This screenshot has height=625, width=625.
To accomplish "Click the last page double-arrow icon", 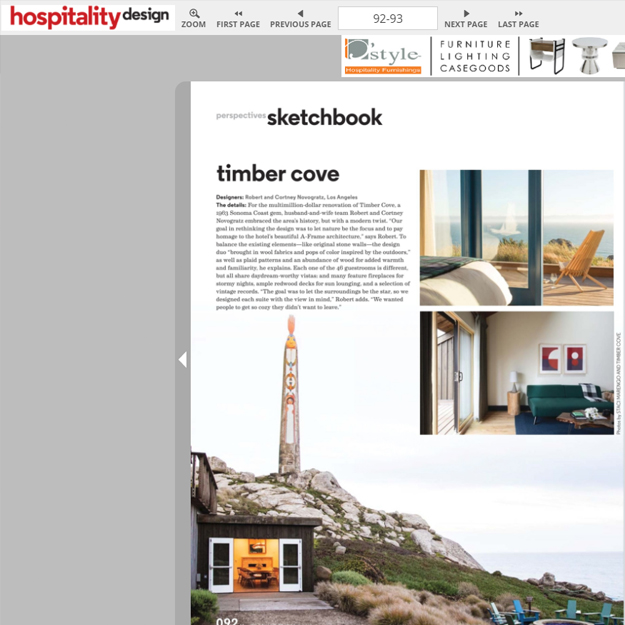I will click(x=518, y=14).
